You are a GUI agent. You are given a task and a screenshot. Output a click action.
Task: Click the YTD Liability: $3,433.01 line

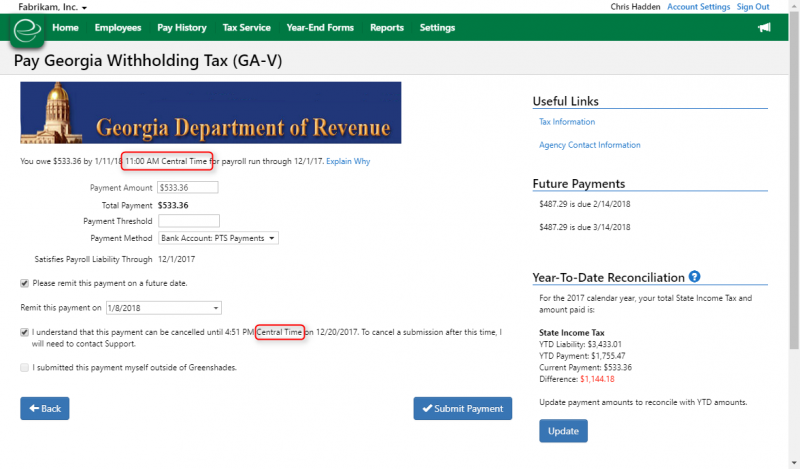[581, 344]
